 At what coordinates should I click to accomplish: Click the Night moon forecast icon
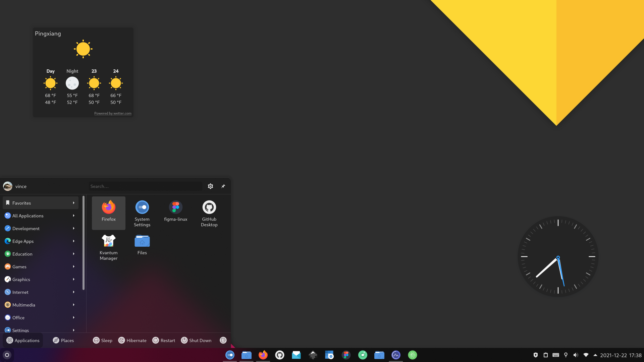72,83
